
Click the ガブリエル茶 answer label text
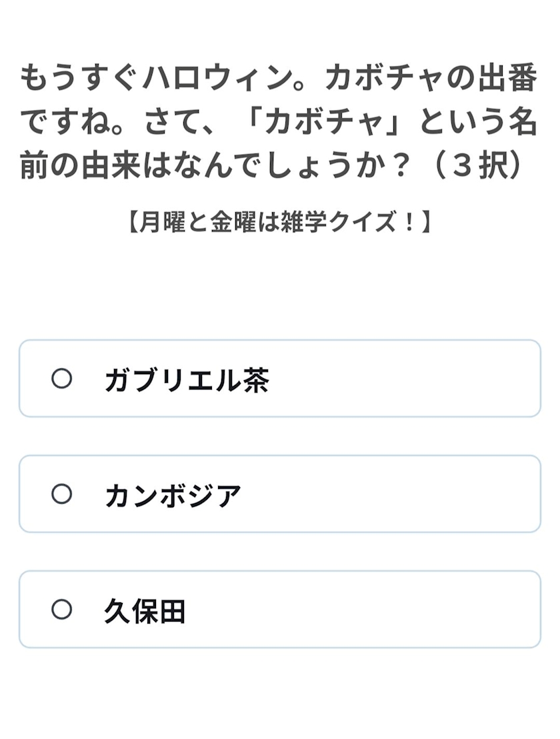point(187,380)
